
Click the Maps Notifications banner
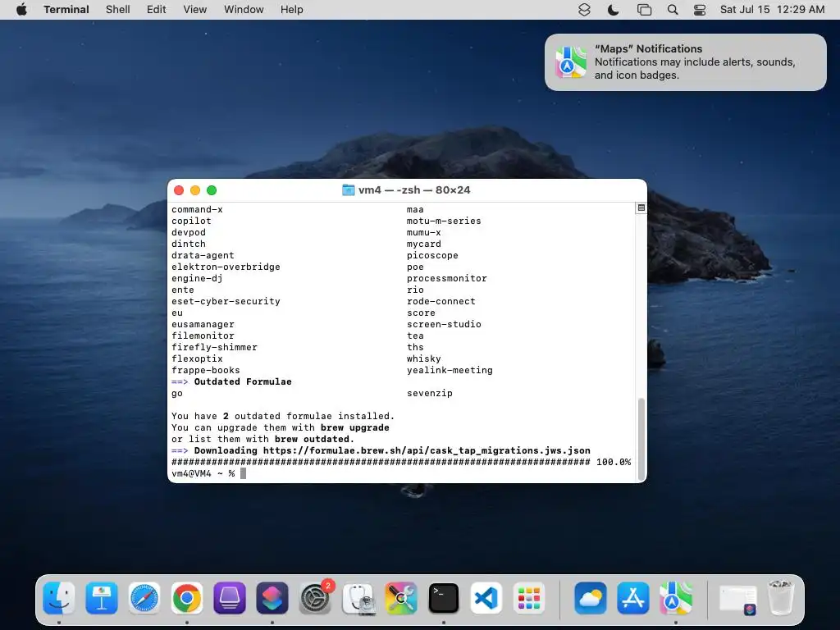click(686, 62)
